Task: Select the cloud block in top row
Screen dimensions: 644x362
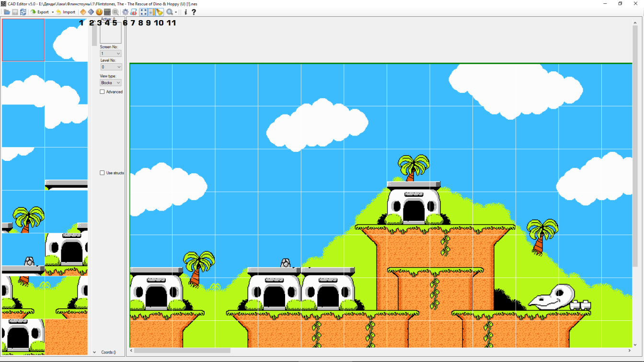Action: coord(66,40)
